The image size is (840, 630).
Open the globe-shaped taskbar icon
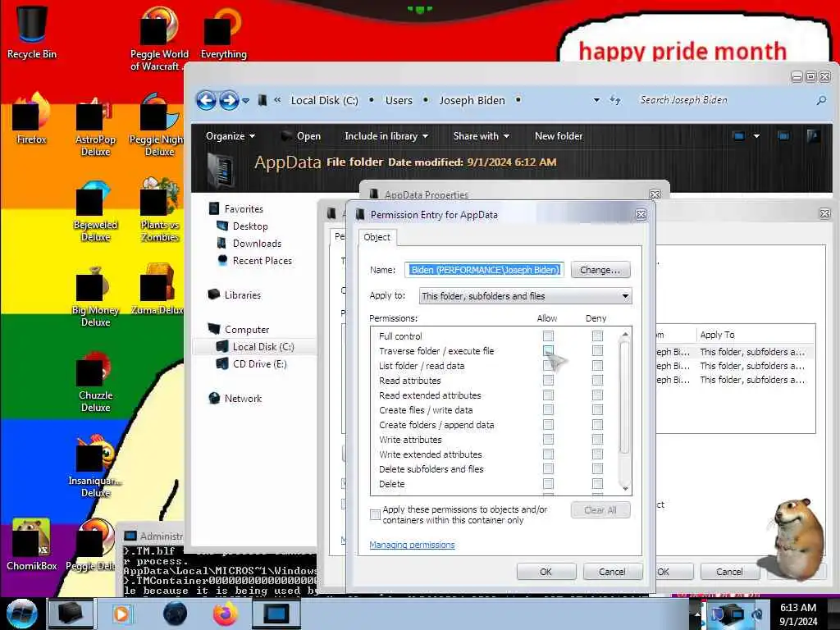tap(175, 614)
